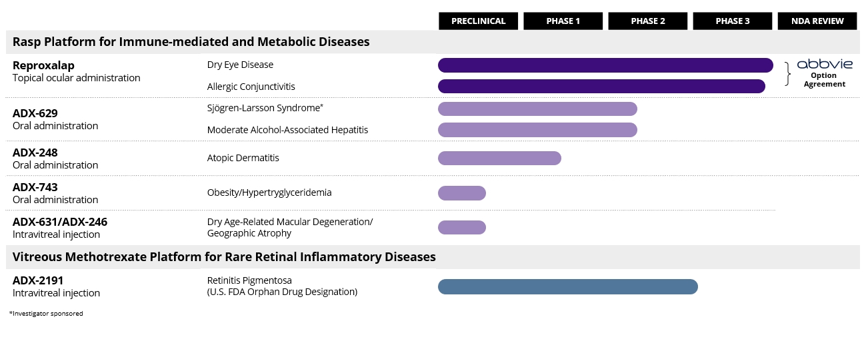
Task: Click the Rasp Platform section heading
Action: point(191,42)
